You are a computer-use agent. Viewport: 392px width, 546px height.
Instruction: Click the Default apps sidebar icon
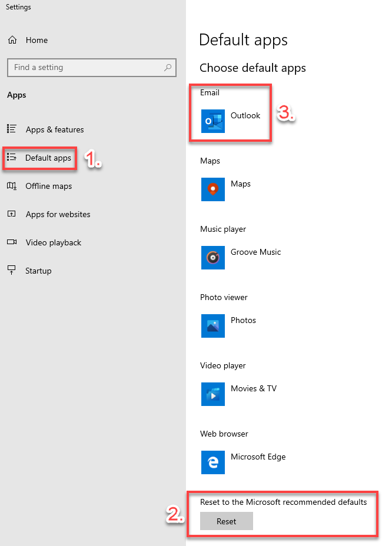[x=12, y=158]
